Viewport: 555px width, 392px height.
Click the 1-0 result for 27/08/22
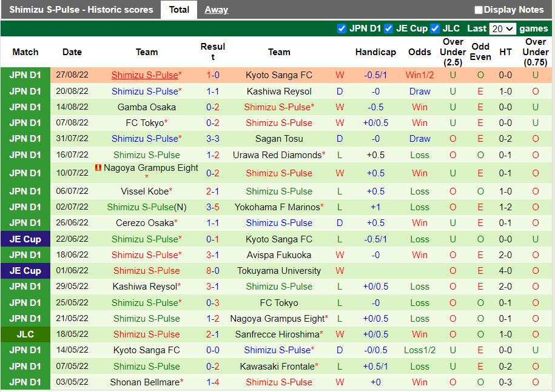[213, 75]
